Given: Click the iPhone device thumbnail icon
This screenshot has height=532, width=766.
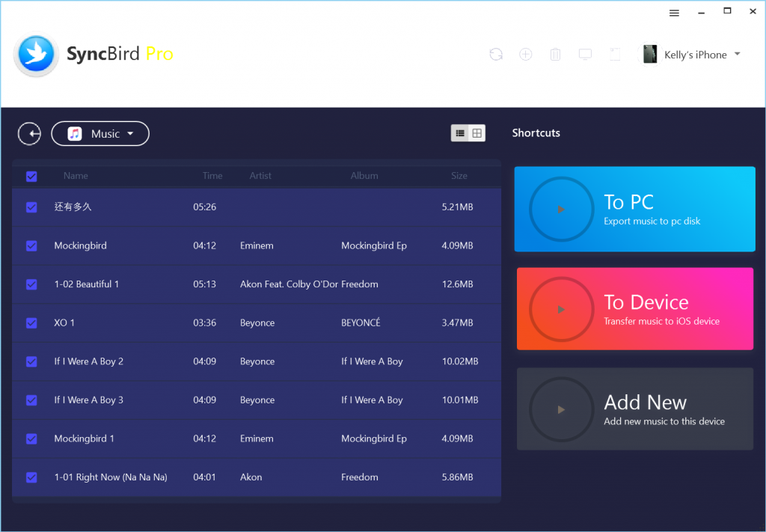Looking at the screenshot, I should tap(650, 54).
